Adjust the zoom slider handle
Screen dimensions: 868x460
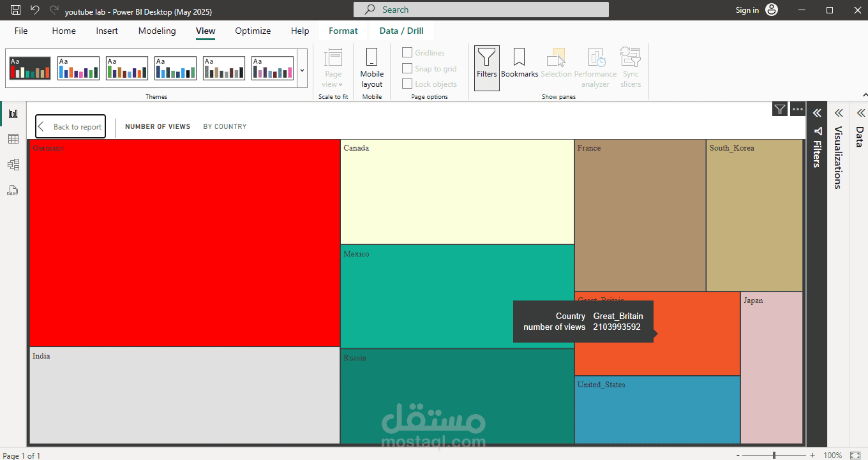pos(774,456)
